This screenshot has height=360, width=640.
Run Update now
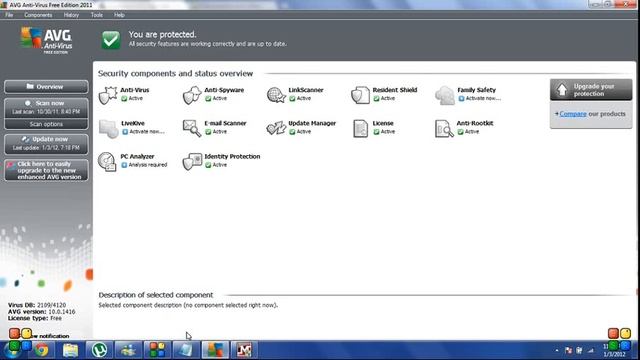46,143
